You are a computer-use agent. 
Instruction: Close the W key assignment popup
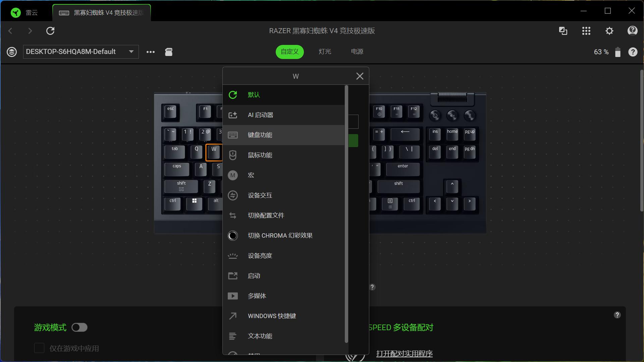(x=360, y=76)
